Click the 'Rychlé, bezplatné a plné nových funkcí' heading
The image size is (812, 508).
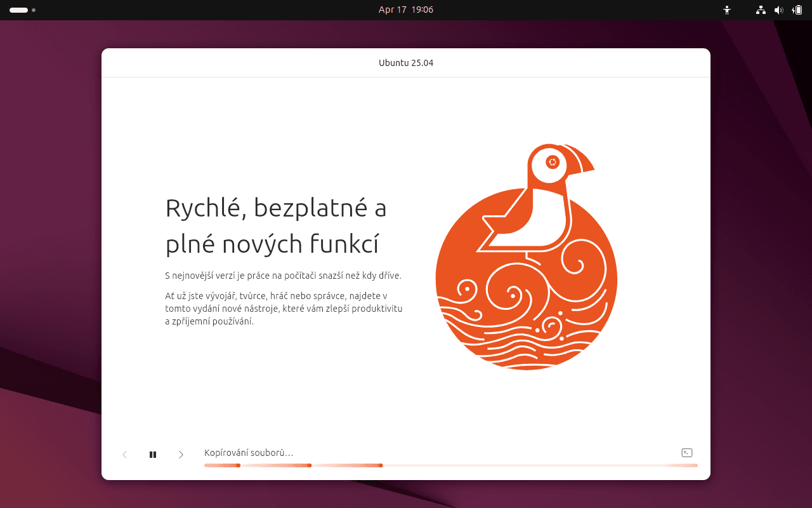(x=276, y=225)
